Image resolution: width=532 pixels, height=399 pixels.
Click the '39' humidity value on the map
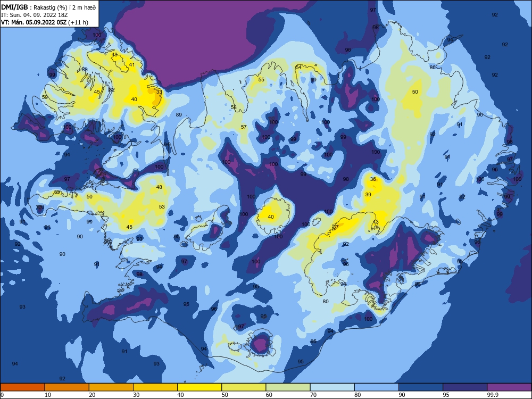[368, 195]
